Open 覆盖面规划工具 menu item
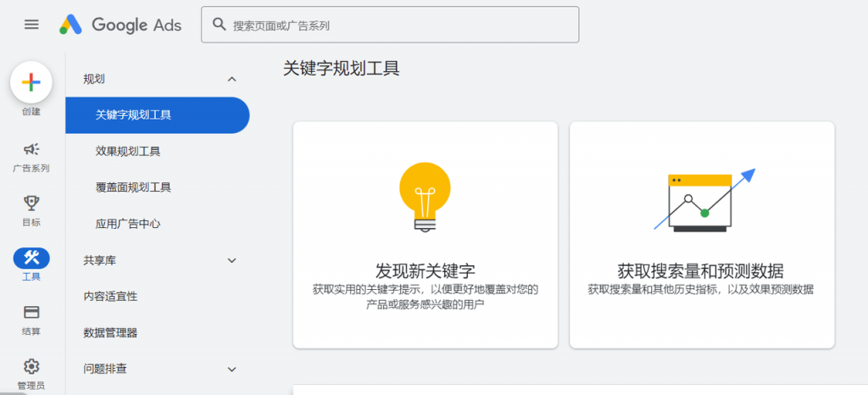 pyautogui.click(x=134, y=187)
